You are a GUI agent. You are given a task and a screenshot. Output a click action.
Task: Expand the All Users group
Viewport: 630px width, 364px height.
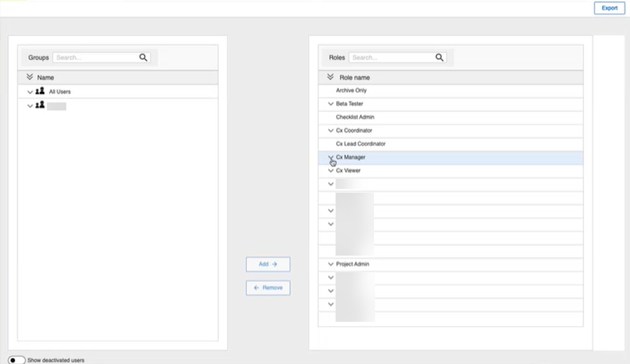[30, 92]
